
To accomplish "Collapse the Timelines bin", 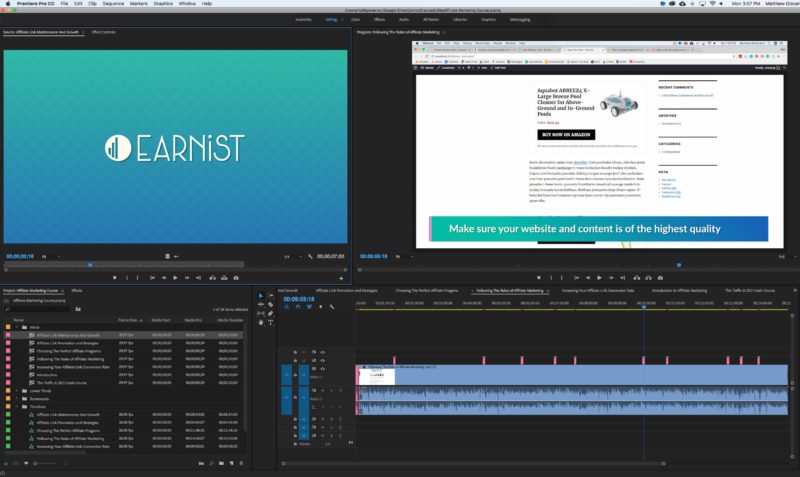I will click(x=17, y=407).
